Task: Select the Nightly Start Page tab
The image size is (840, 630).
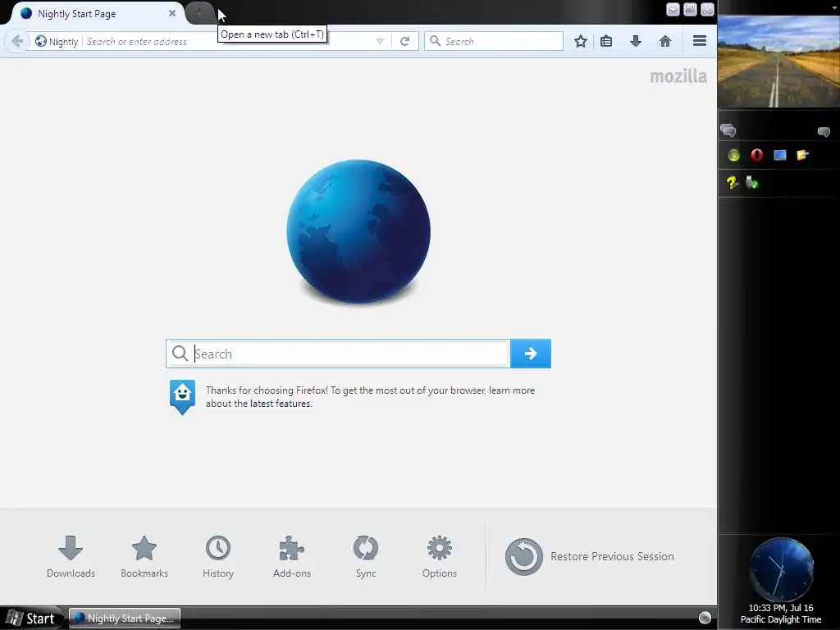Action: tap(95, 13)
